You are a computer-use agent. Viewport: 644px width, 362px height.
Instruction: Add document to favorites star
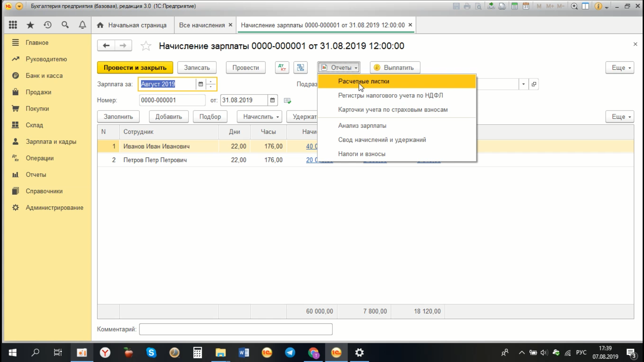(146, 46)
